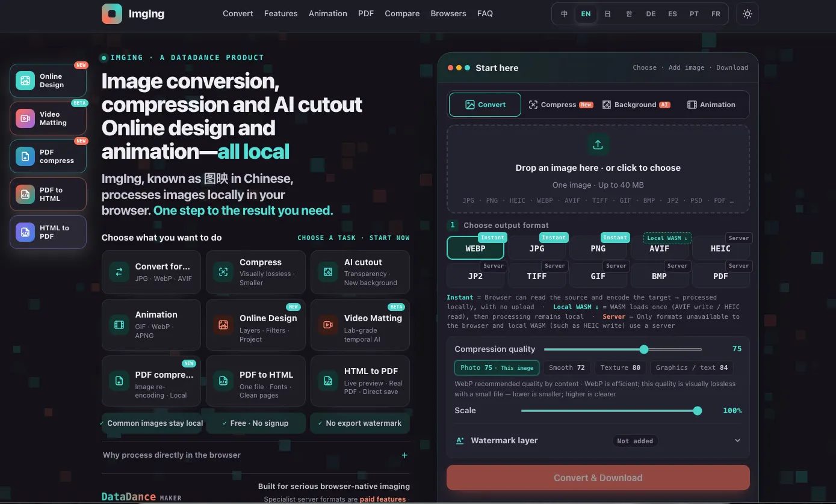Click the Animation task card film icon

(x=119, y=325)
